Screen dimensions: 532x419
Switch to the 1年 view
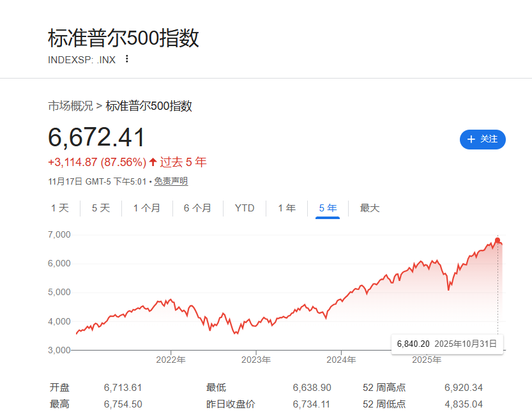coord(286,208)
